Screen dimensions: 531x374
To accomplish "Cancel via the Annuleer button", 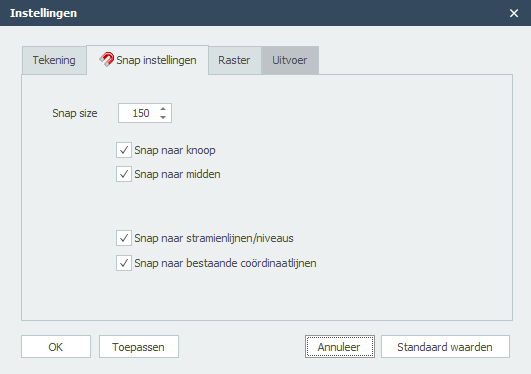I will click(340, 347).
